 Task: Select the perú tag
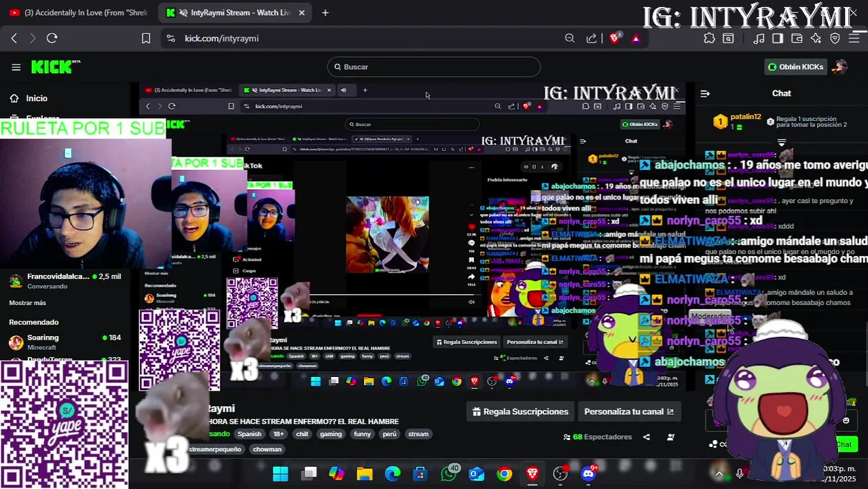(389, 434)
